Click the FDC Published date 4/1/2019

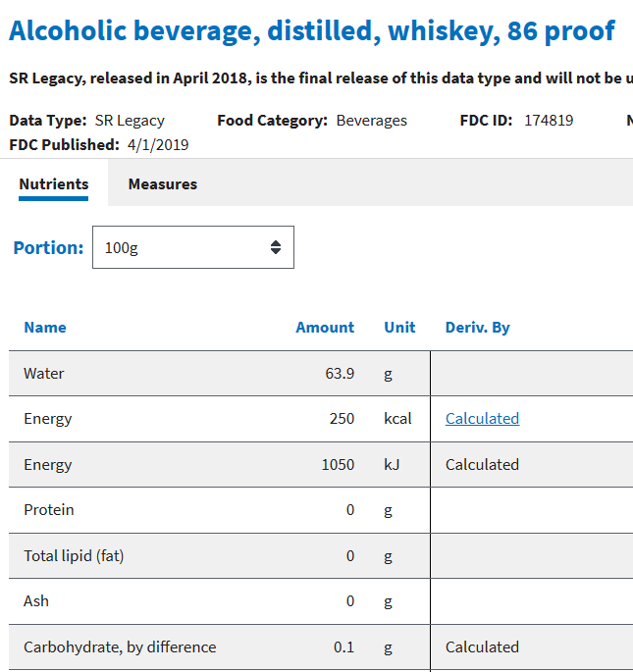(x=158, y=145)
